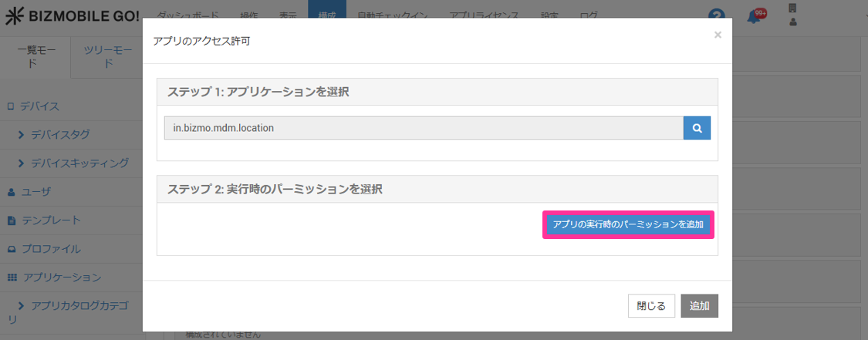Open the notifications bell icon
Viewport: 868px width, 340px height.
click(x=755, y=16)
